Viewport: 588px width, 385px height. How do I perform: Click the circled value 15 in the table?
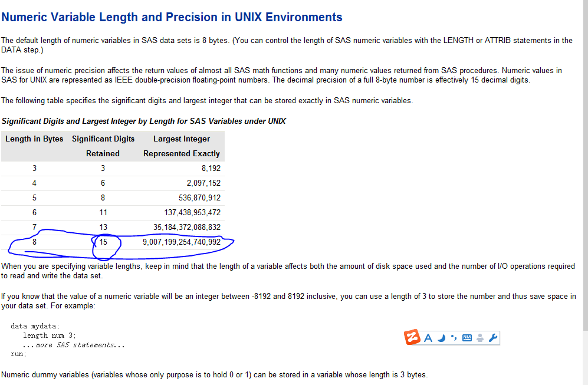pos(103,242)
